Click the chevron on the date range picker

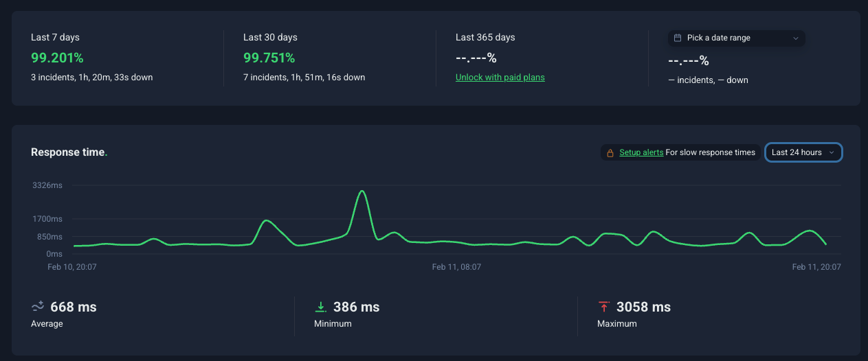coord(796,38)
